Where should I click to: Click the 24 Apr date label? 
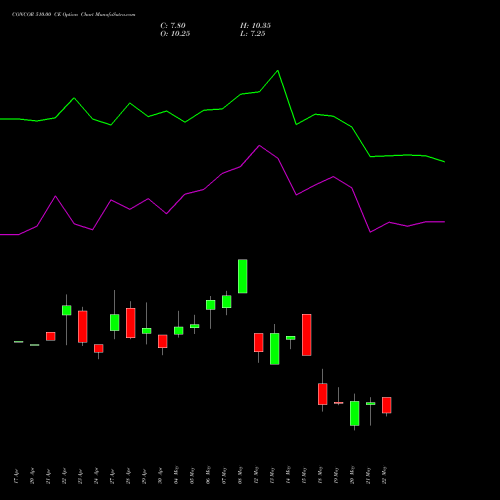click(x=96, y=476)
